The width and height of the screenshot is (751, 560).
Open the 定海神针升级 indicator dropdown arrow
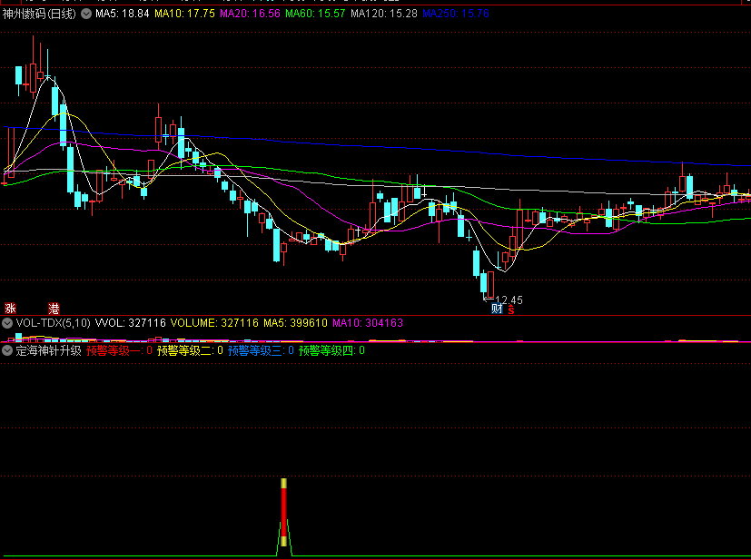(7, 351)
